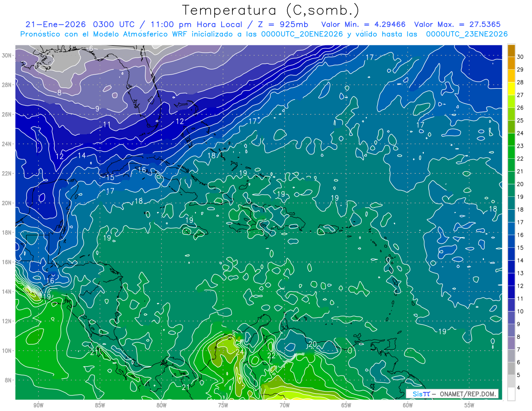Click the 75W longitude axis label
This screenshot has height=411, width=532.
click(x=223, y=405)
